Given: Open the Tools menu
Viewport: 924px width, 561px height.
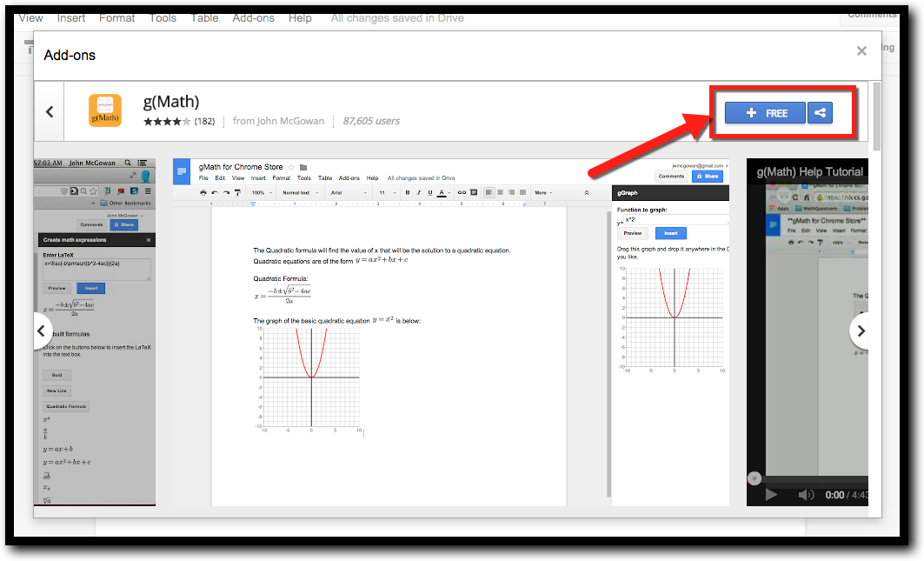Looking at the screenshot, I should (x=163, y=18).
